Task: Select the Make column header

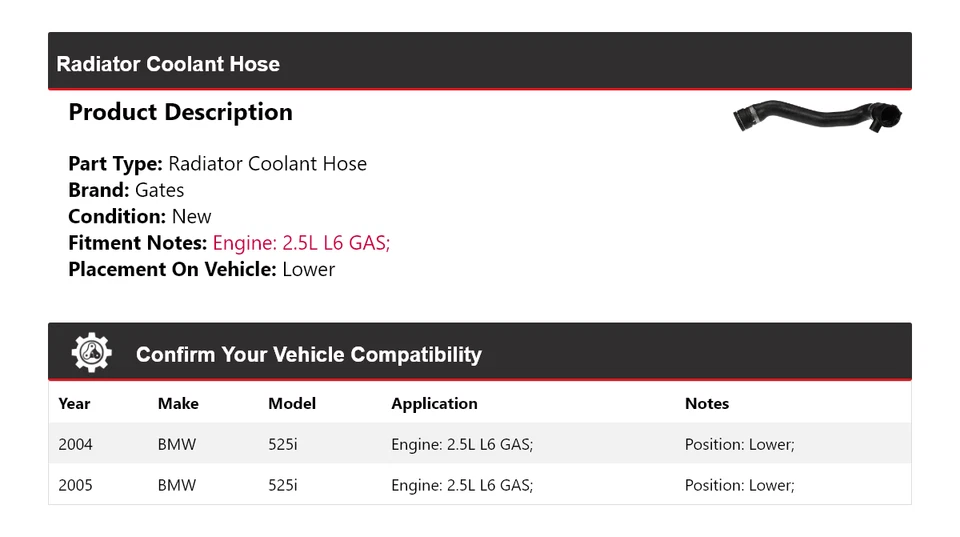Action: pyautogui.click(x=178, y=404)
